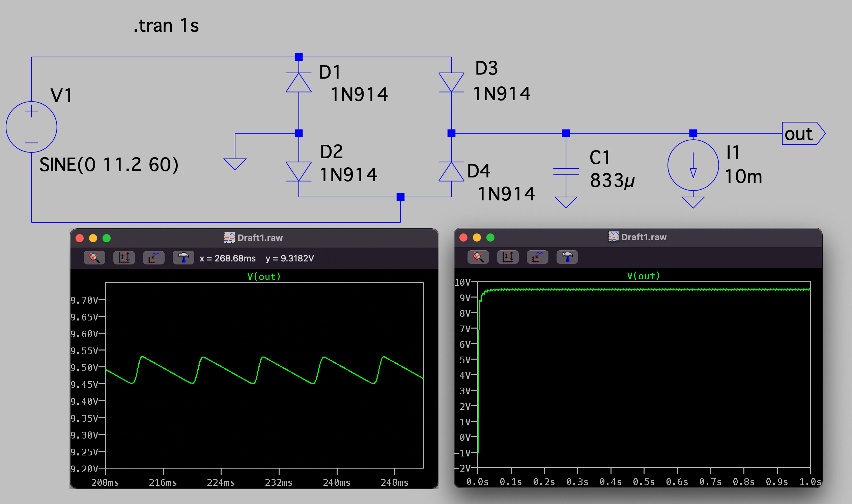
Task: Click V(out) trace label in the ripple plot
Action: point(264,277)
